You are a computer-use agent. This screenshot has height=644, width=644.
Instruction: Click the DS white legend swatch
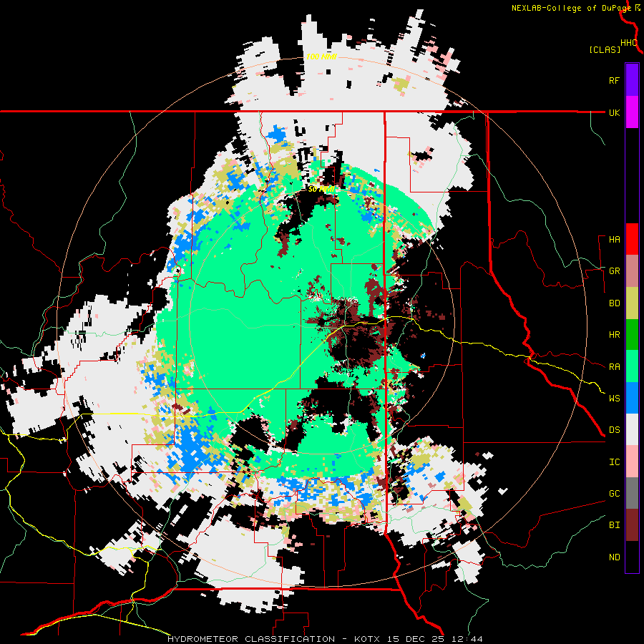coord(632,429)
